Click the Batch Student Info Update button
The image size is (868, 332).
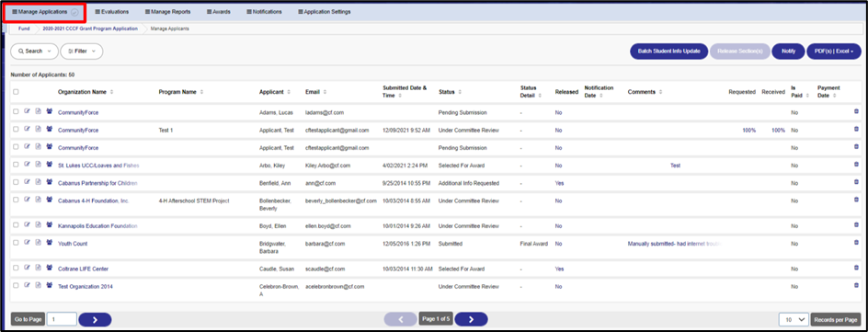(668, 51)
